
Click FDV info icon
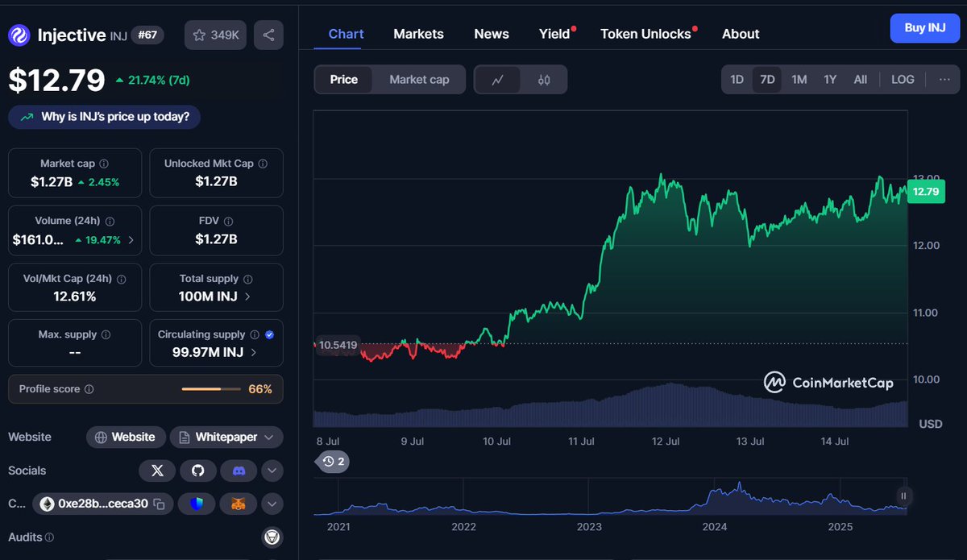tap(230, 221)
